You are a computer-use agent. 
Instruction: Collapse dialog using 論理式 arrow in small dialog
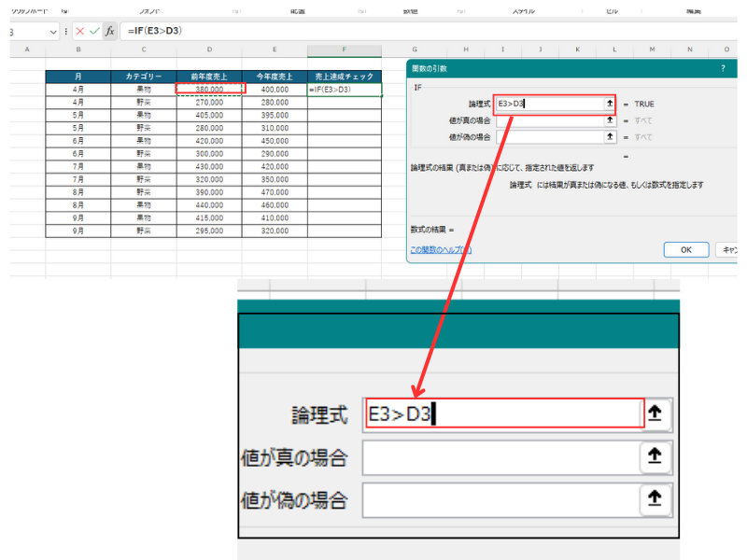click(x=609, y=104)
